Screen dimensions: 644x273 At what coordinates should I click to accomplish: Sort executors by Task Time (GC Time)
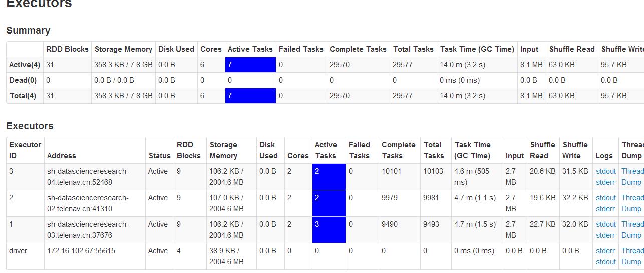coord(473,150)
